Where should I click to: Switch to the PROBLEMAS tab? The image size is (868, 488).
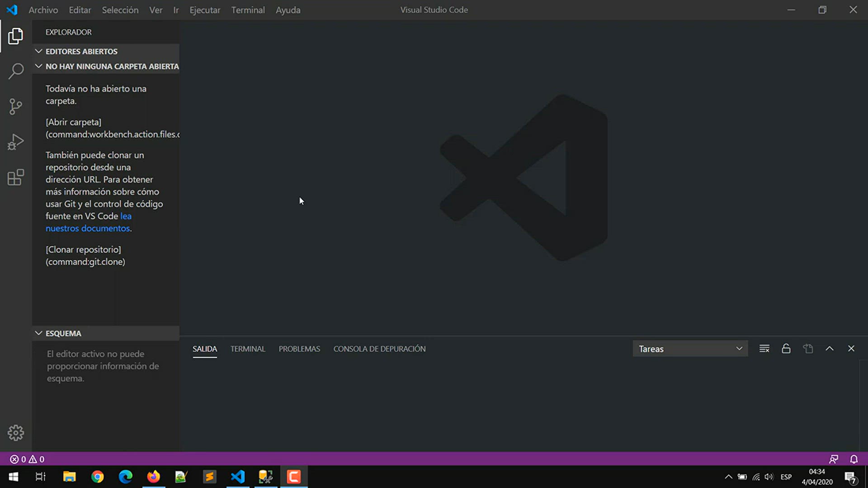(x=299, y=349)
